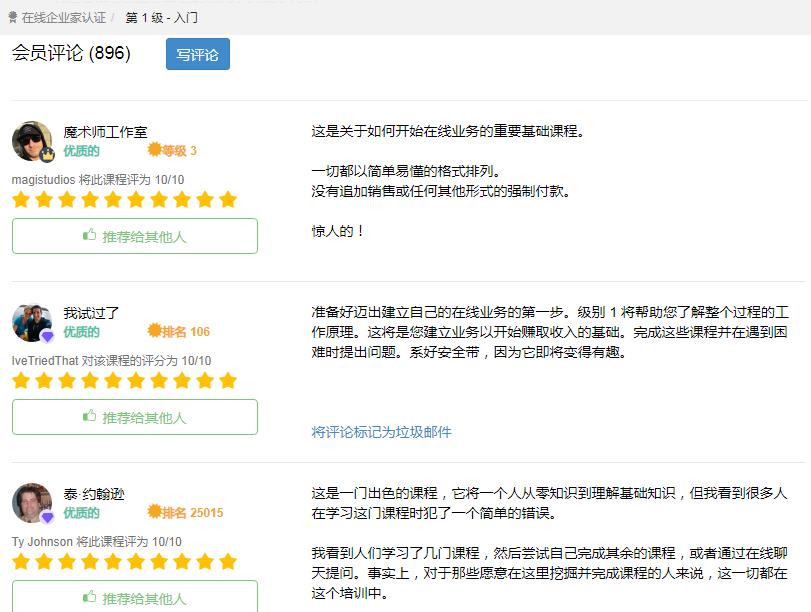Click last star of magistudios rating

click(228, 199)
